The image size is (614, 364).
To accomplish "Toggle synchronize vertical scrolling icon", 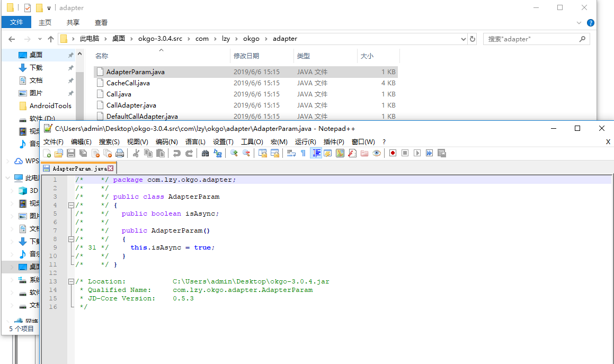I will [262, 153].
